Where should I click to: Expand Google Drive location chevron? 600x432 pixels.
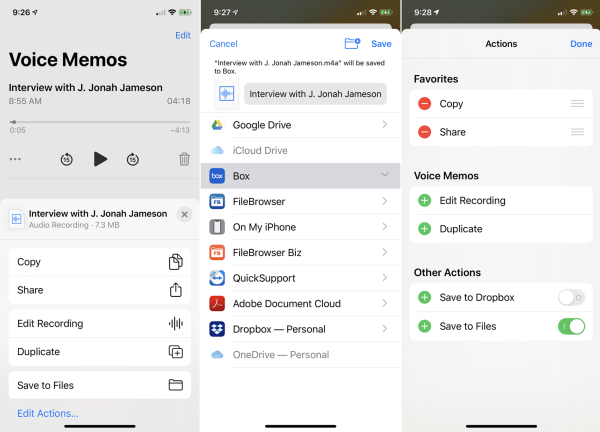point(385,124)
